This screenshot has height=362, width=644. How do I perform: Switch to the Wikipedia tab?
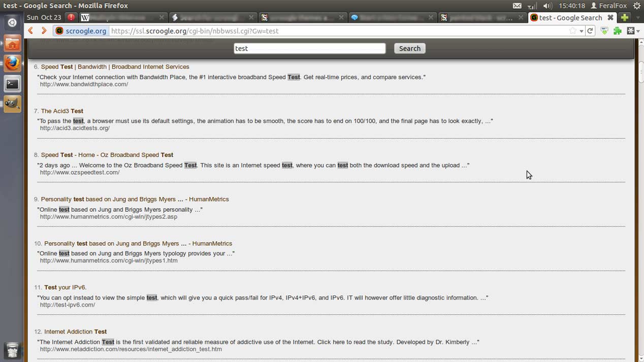123,17
